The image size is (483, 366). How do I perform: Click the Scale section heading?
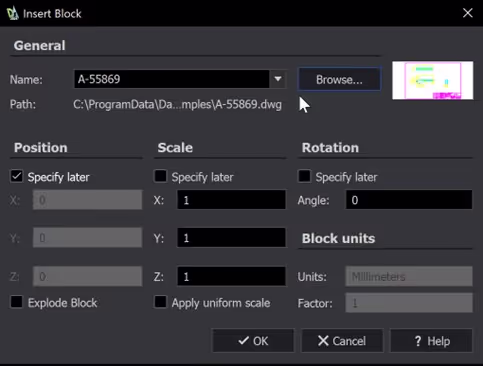pos(175,148)
